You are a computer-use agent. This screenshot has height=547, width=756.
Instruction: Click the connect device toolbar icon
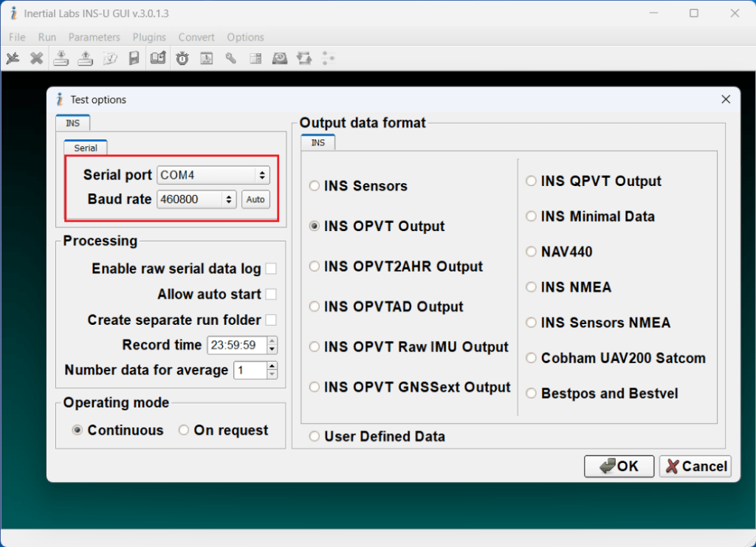(x=13, y=58)
